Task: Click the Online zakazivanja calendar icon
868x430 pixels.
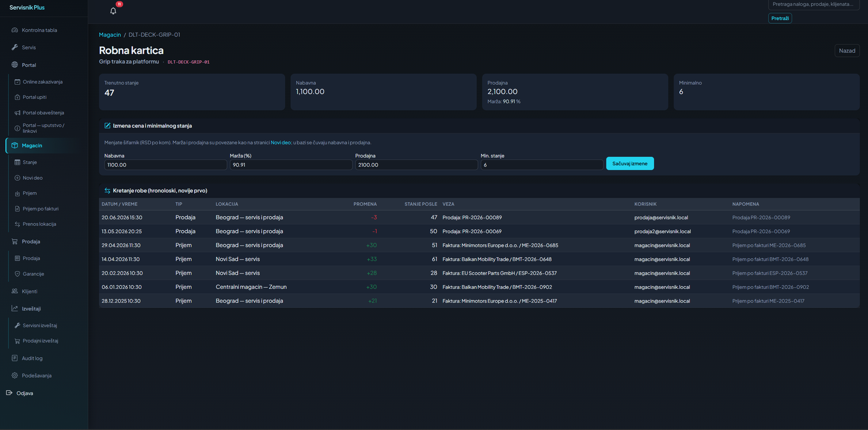Action: click(x=17, y=82)
